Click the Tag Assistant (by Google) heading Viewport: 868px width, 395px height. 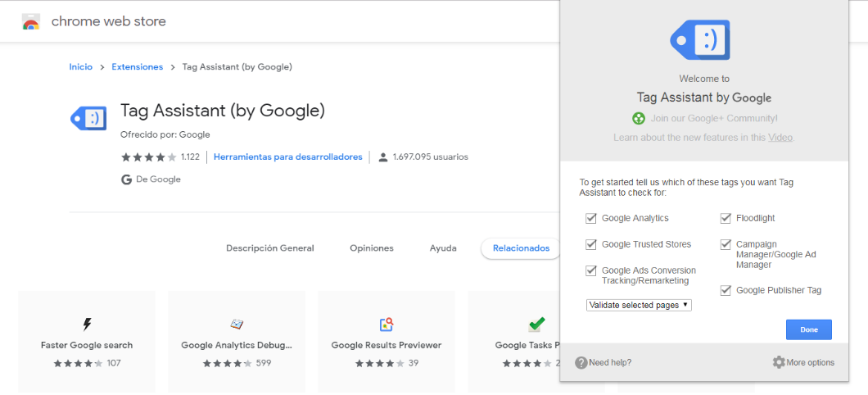point(223,111)
